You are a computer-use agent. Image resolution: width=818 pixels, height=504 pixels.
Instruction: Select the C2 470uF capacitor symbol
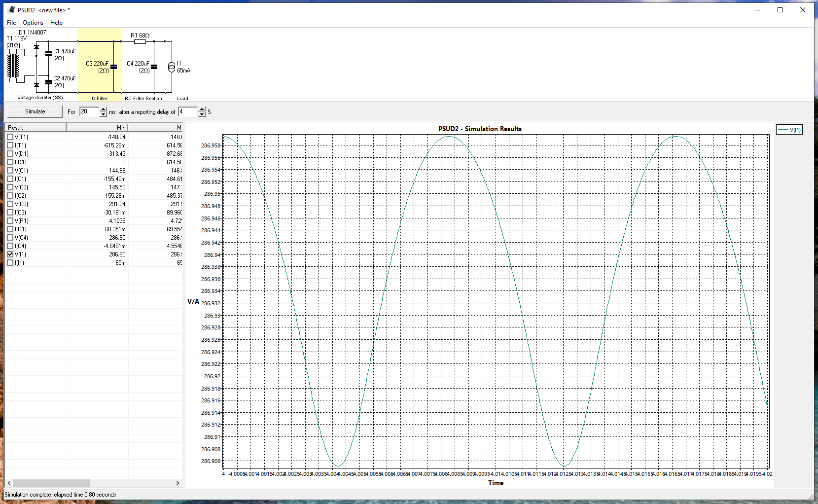click(48, 81)
